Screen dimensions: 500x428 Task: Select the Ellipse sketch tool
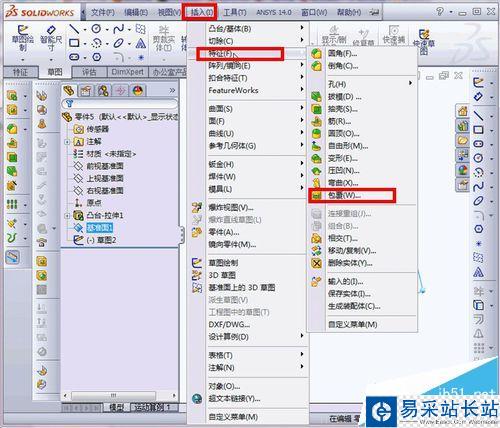[x=119, y=43]
